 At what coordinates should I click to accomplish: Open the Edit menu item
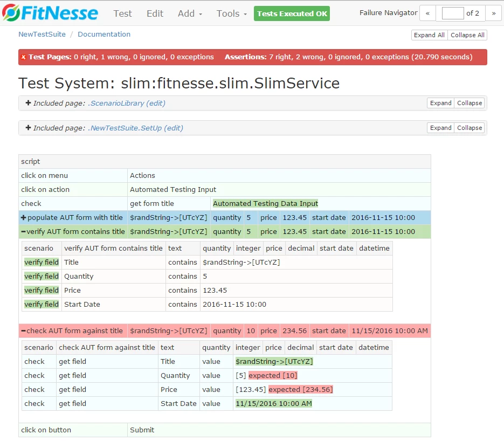[x=155, y=13]
